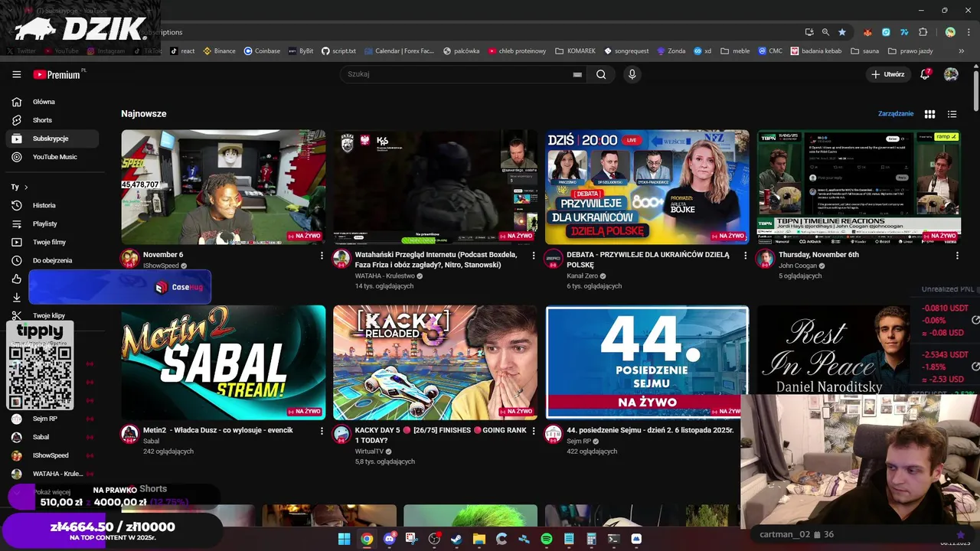Switch subscriptions to list view
Image resolution: width=980 pixels, height=551 pixels.
point(952,114)
